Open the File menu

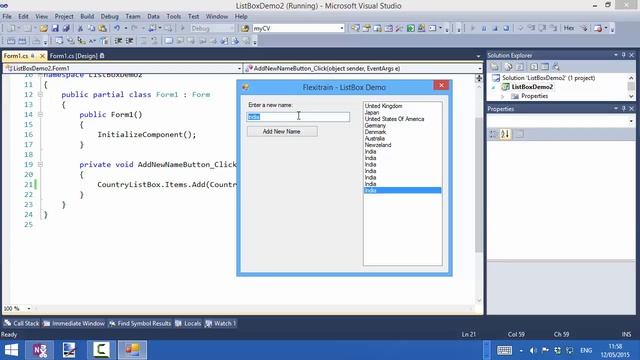(x=7, y=16)
